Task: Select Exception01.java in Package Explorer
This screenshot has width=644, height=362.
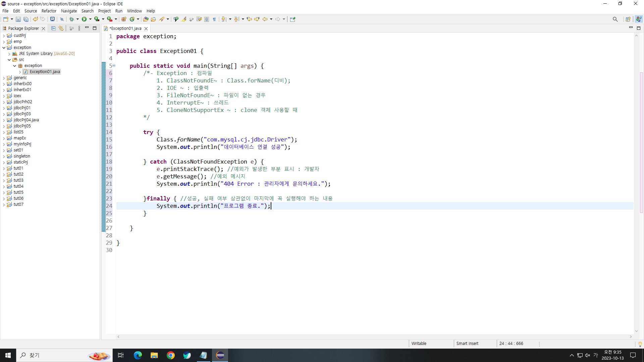Action: click(x=45, y=72)
